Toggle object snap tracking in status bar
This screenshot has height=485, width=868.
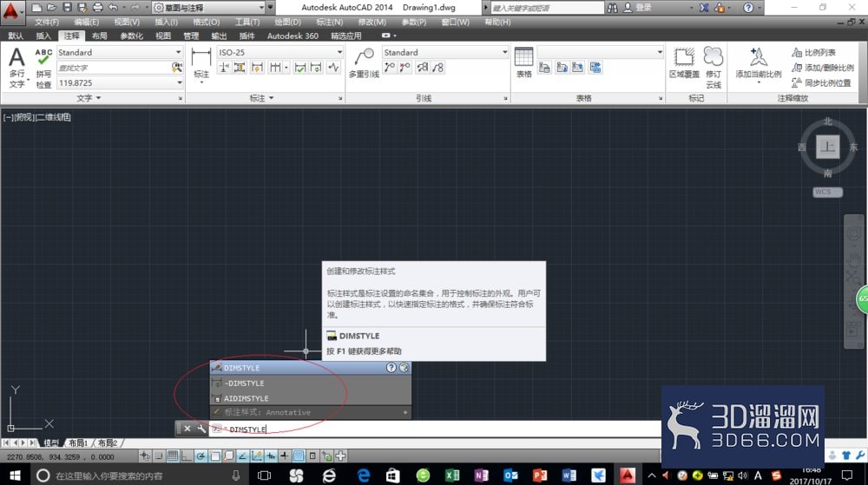(x=242, y=456)
